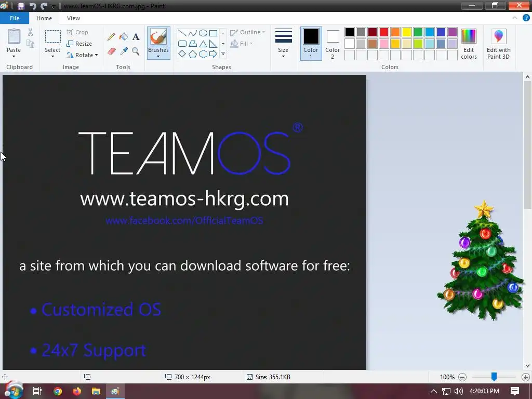Open Customize Quick Access Toolbar dropdown
The image size is (532, 399).
pos(54,6)
